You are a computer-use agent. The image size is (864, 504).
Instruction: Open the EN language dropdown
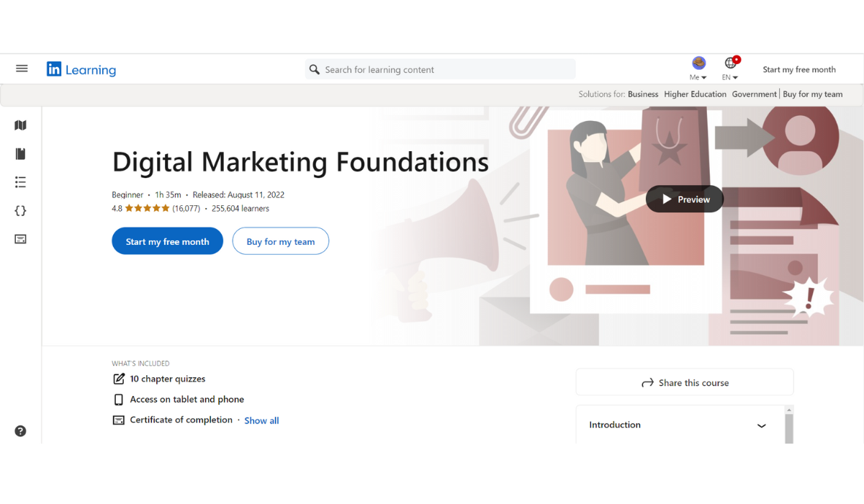click(730, 77)
